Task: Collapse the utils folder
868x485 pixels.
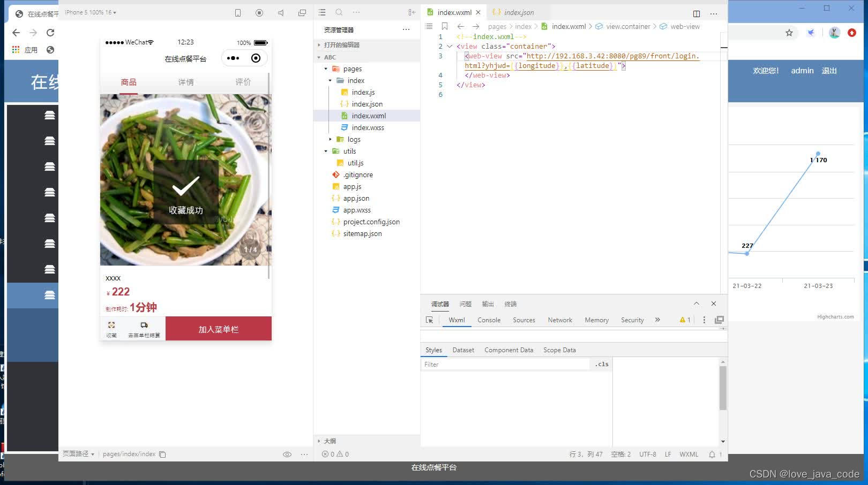Action: tap(326, 151)
